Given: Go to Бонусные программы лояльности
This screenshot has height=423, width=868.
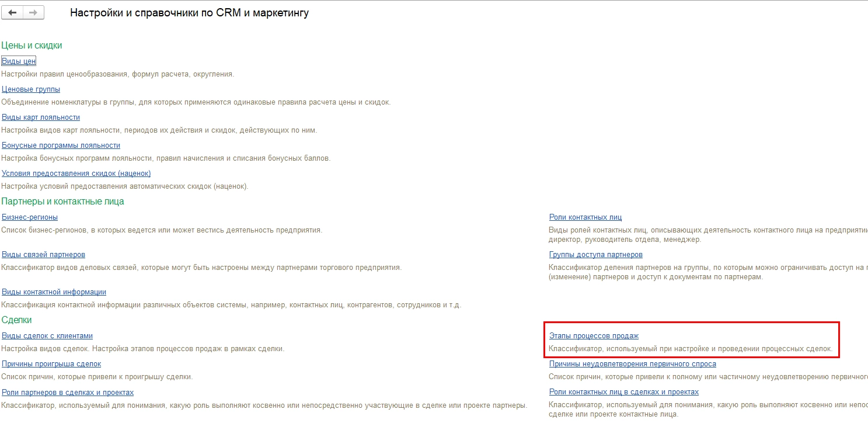Looking at the screenshot, I should point(61,145).
